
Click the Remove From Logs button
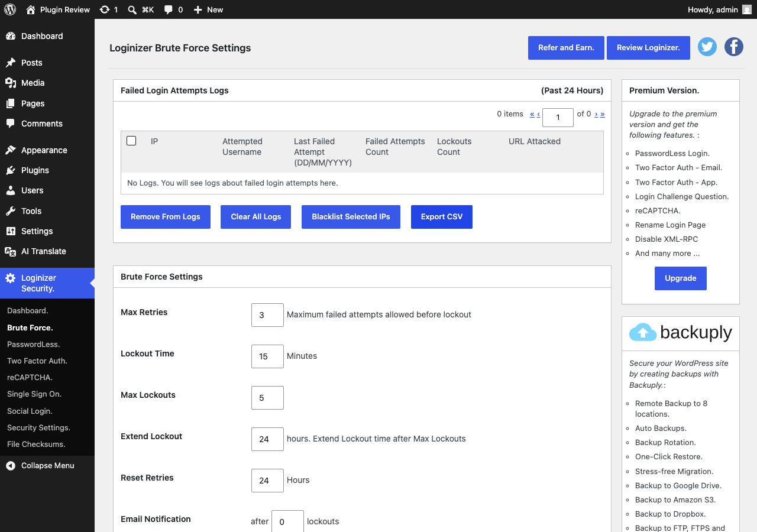point(166,217)
